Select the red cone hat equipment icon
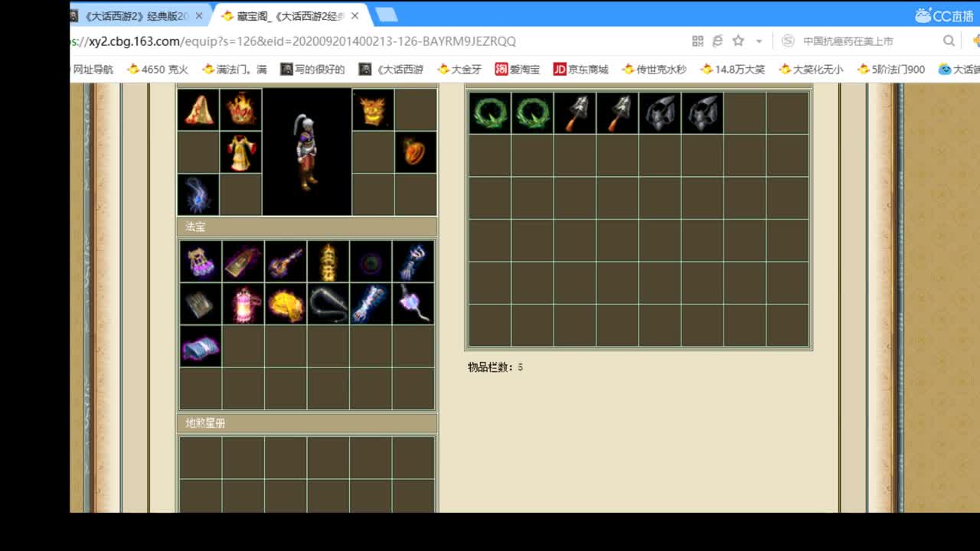 pos(199,109)
